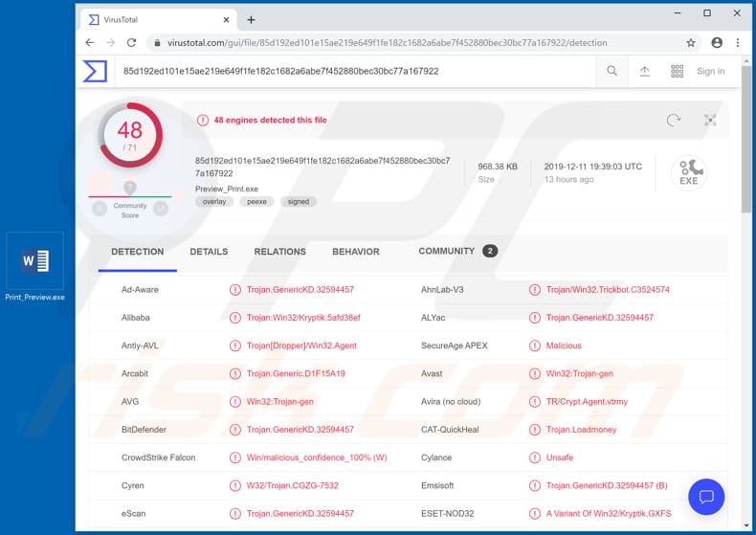756x535 pixels.
Task: Bookmark this page with star icon
Action: coord(691,42)
